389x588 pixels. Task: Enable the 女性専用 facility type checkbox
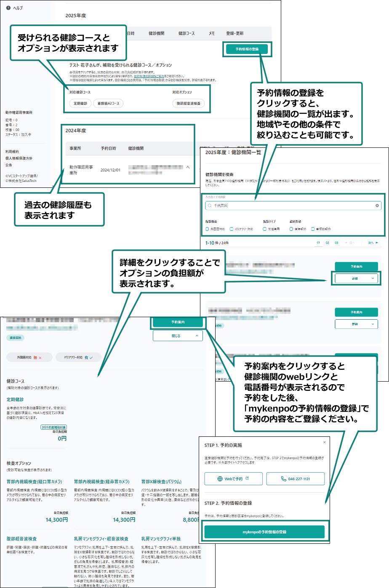(x=264, y=229)
